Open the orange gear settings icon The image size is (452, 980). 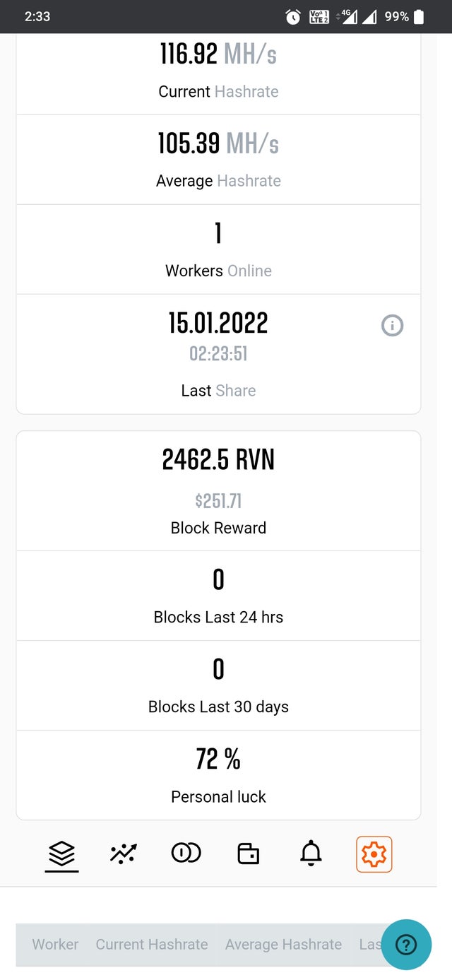coord(374,854)
